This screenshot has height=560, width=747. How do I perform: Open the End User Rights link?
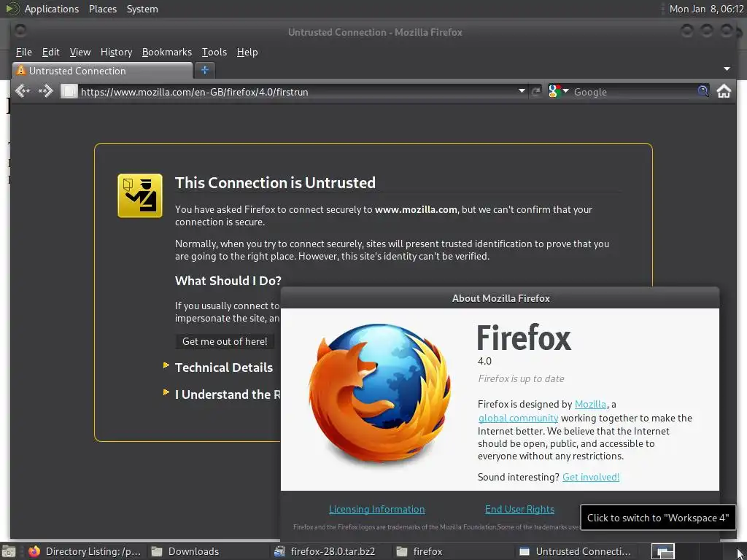coord(519,509)
